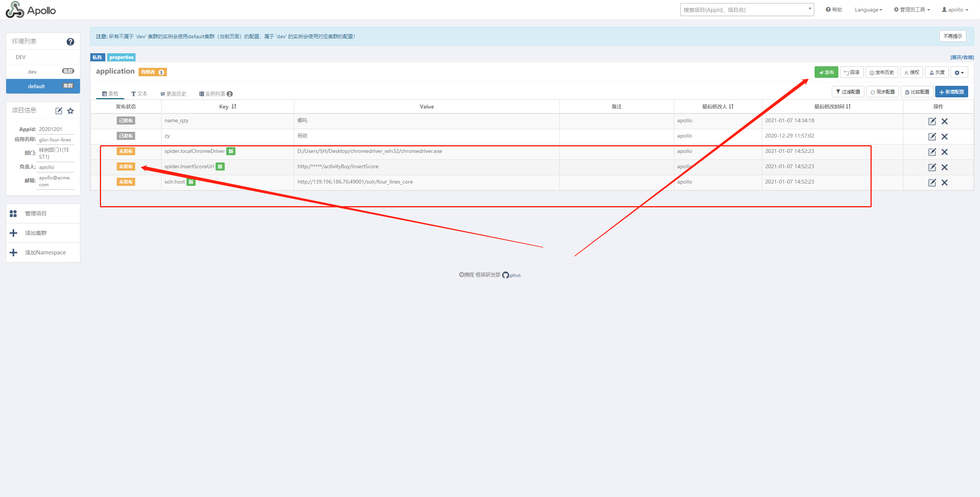
Task: Click the green 发布 button
Action: coord(826,72)
